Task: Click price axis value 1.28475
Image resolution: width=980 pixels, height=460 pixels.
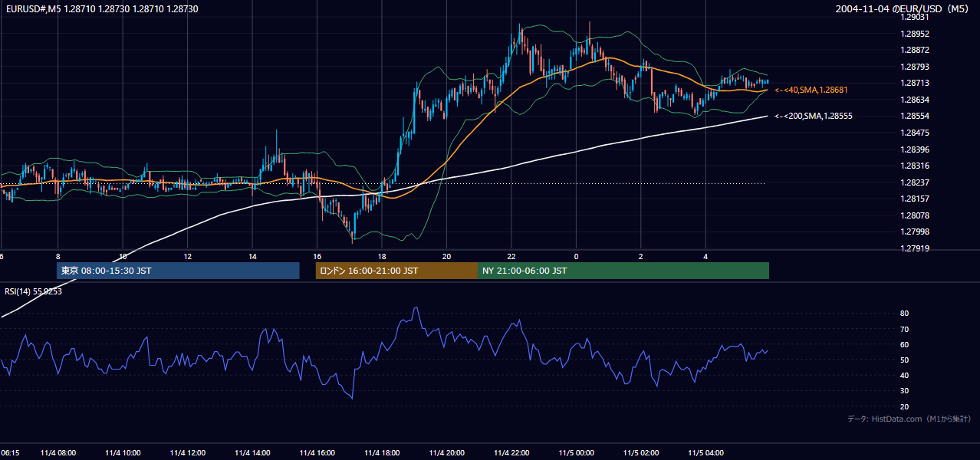Action: (915, 133)
